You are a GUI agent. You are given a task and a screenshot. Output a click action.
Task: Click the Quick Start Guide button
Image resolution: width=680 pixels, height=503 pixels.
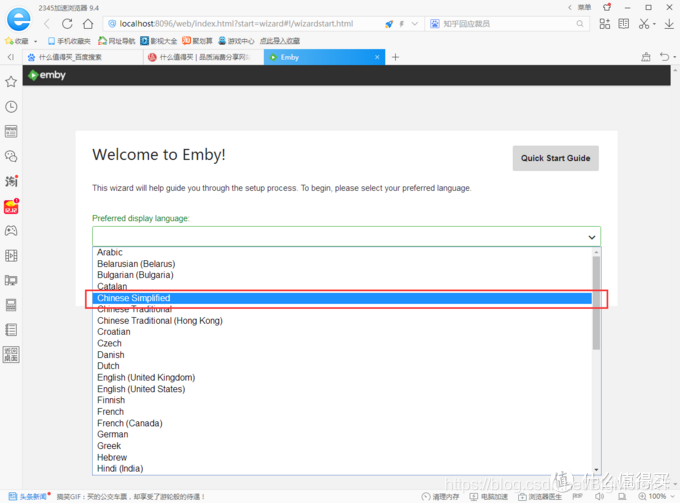pos(556,158)
